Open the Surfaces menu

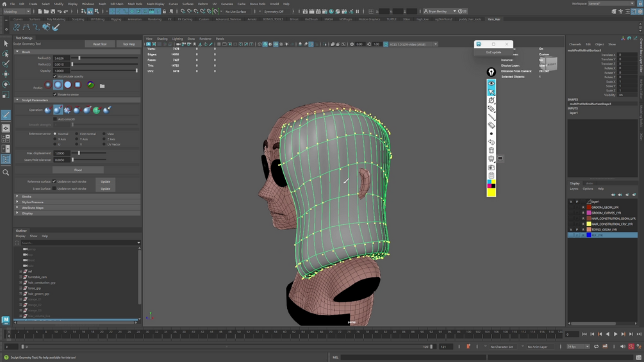click(188, 4)
